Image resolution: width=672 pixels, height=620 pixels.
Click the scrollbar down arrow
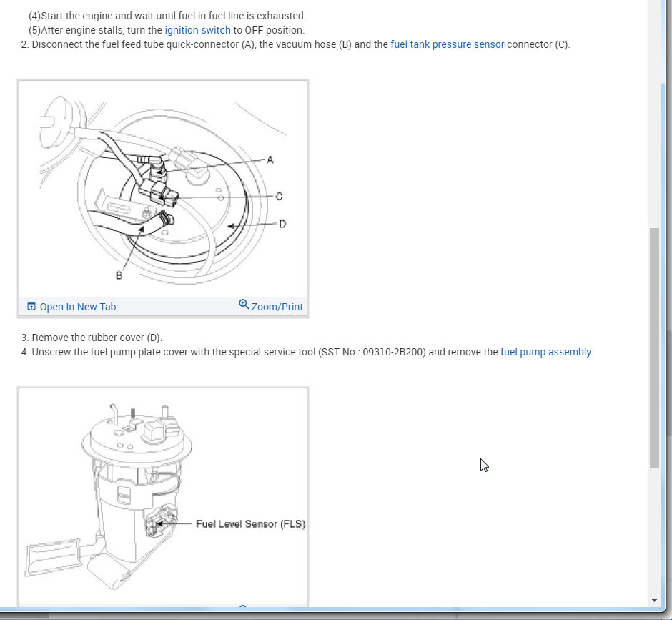pos(654,601)
